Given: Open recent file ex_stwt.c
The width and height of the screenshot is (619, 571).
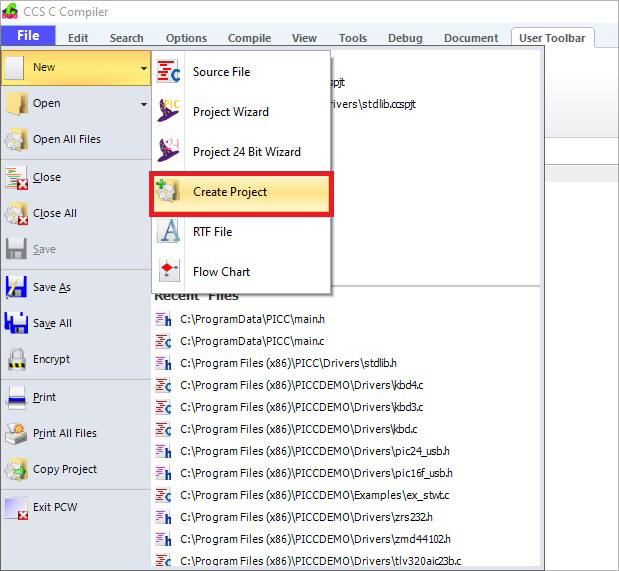Looking at the screenshot, I should (313, 495).
